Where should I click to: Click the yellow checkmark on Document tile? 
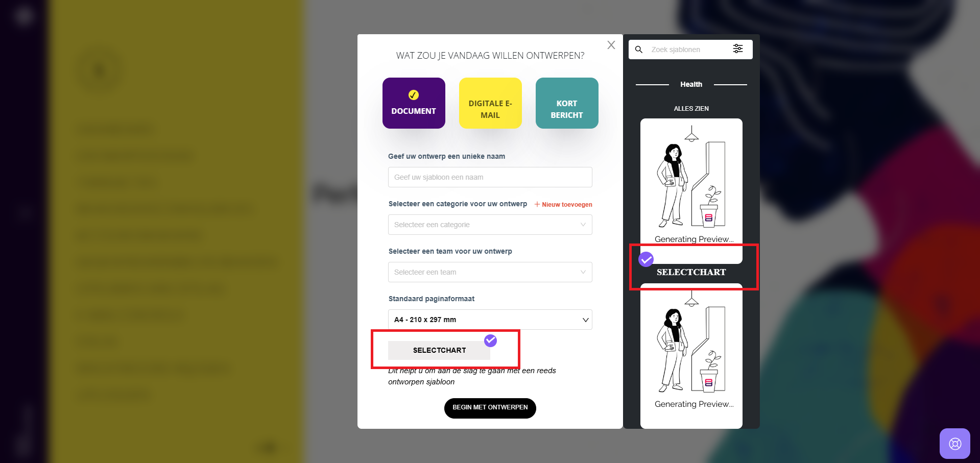pyautogui.click(x=414, y=95)
